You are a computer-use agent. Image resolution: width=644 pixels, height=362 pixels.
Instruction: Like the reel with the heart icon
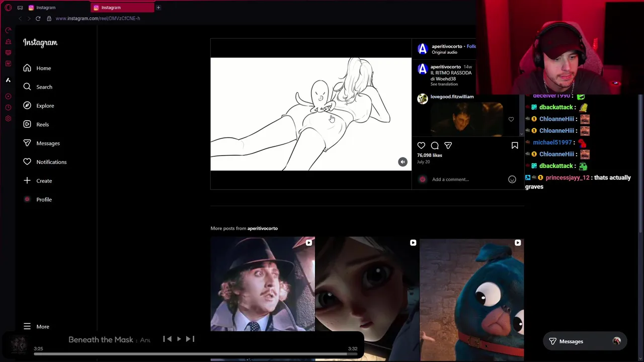(x=421, y=146)
